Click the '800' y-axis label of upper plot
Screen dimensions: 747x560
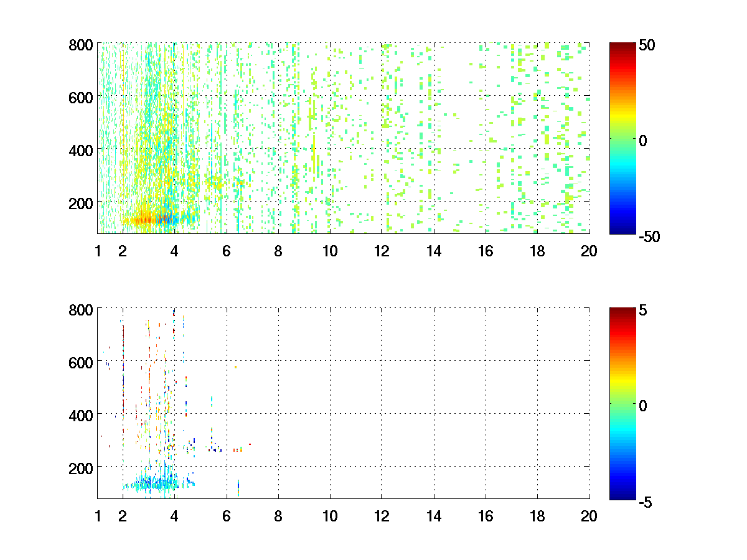click(81, 45)
